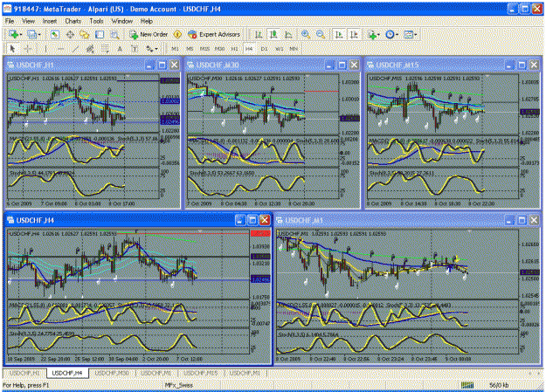Launch the Strategy Tester icon
The height and width of the screenshot is (392, 546).
(114, 34)
